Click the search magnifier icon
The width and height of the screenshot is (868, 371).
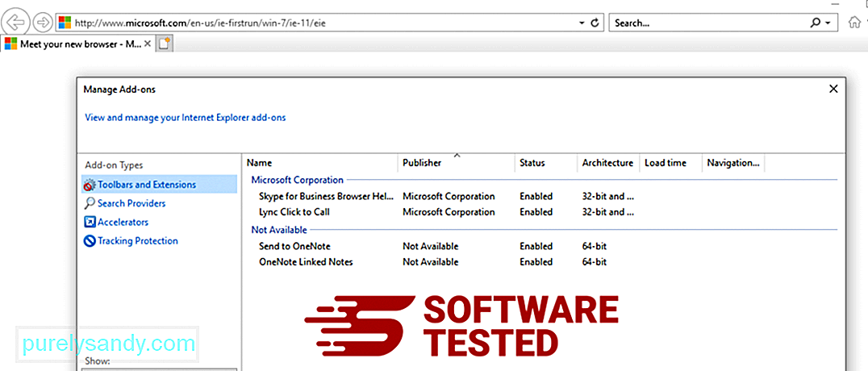(x=815, y=23)
